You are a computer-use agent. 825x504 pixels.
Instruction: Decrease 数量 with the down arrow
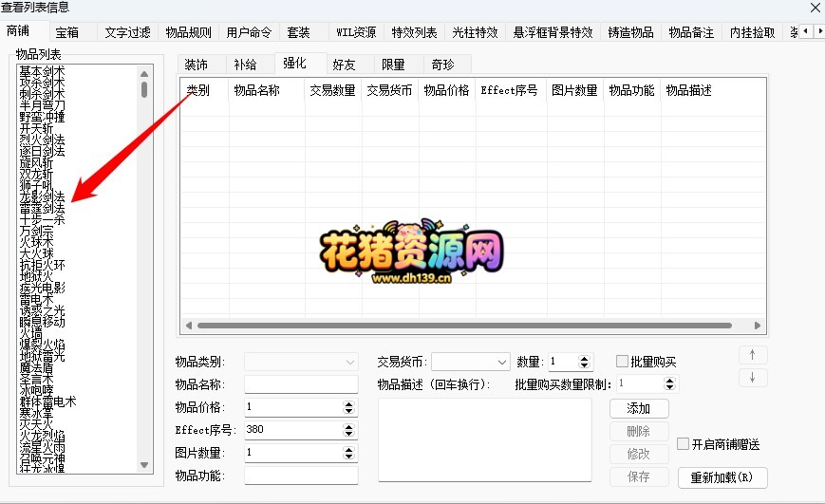584,364
